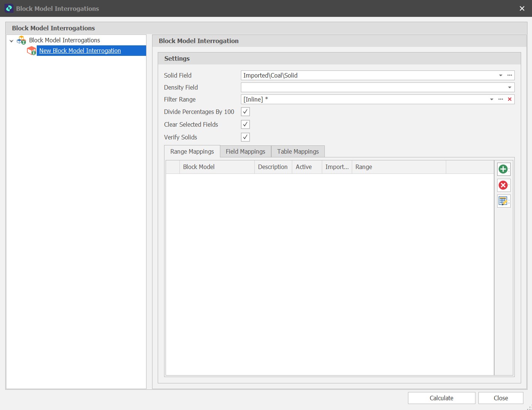
Task: Expand the Filter Range dropdown arrow
Action: [492, 99]
